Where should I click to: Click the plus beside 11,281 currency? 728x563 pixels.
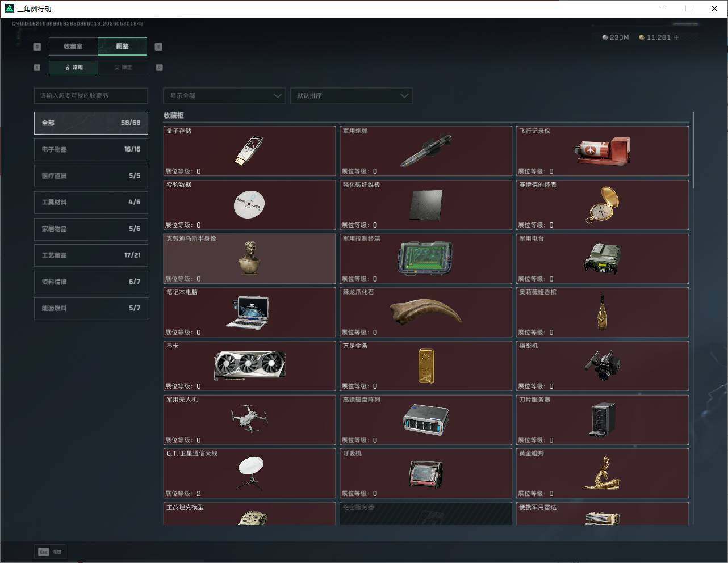[676, 37]
